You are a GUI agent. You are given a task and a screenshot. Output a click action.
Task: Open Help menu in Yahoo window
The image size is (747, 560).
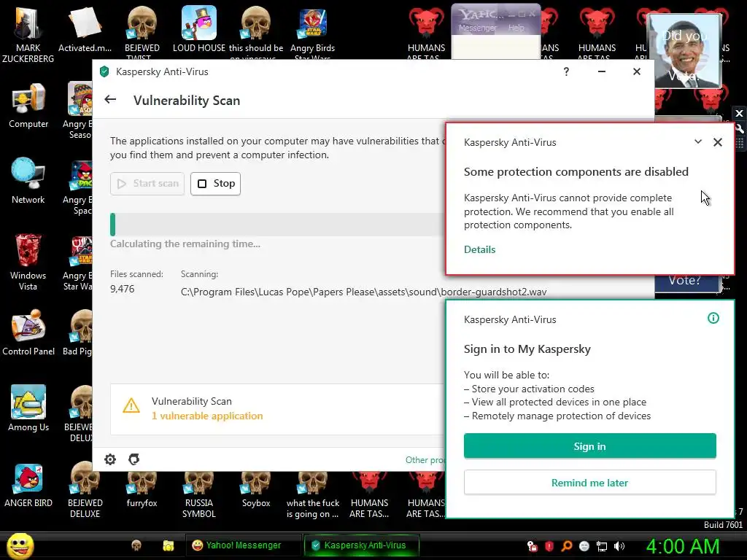516,28
